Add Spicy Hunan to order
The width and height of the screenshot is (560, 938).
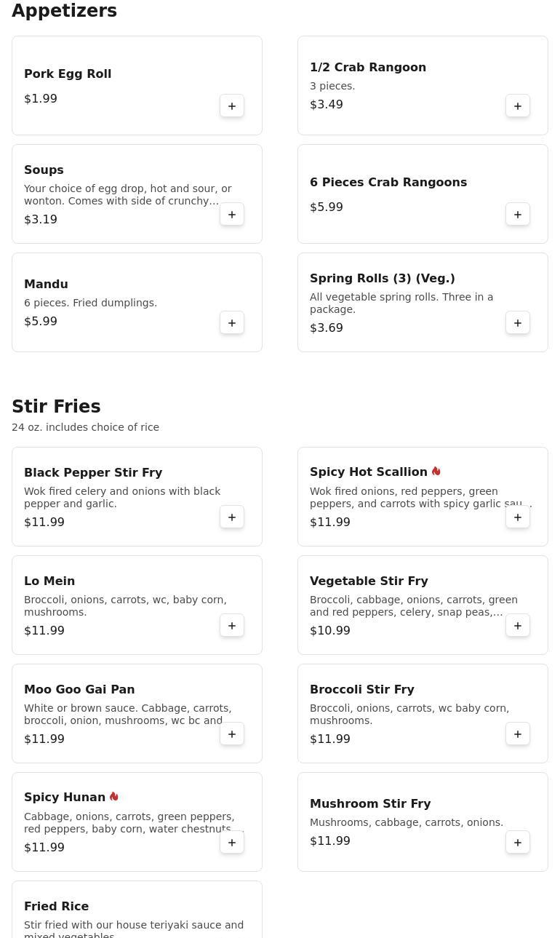click(x=232, y=843)
